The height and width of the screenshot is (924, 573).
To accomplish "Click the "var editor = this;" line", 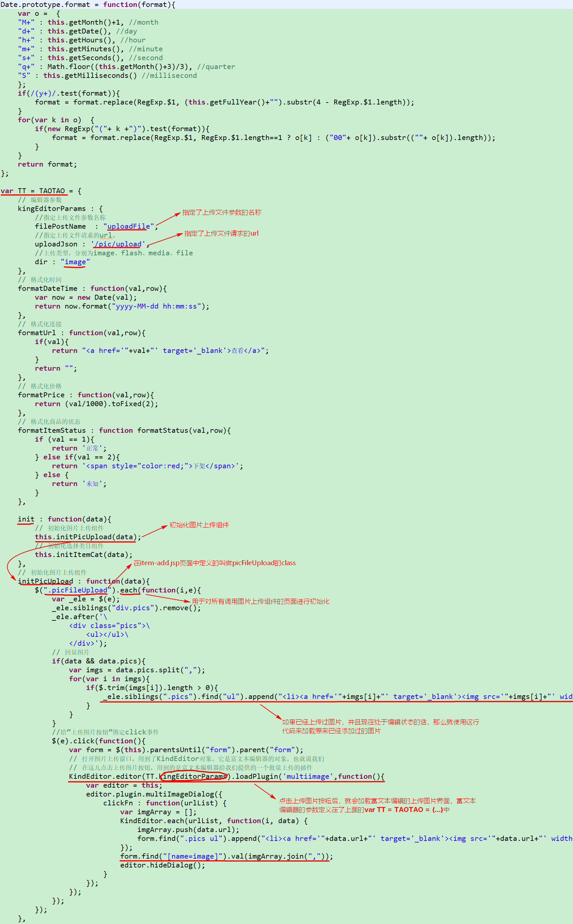I will pos(124,785).
